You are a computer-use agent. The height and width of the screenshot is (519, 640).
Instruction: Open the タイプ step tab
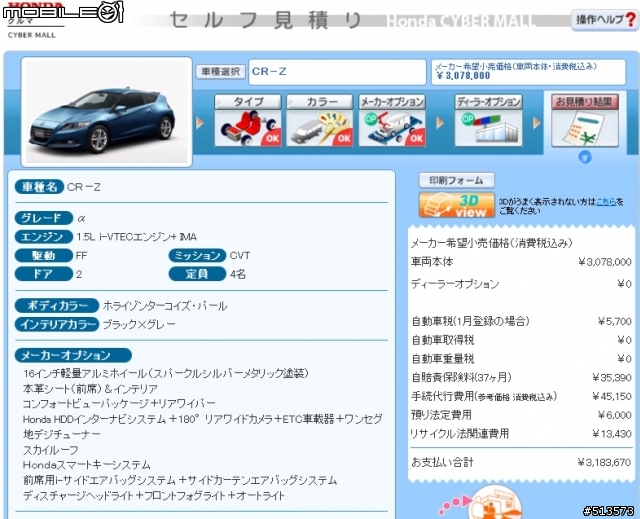tap(248, 102)
